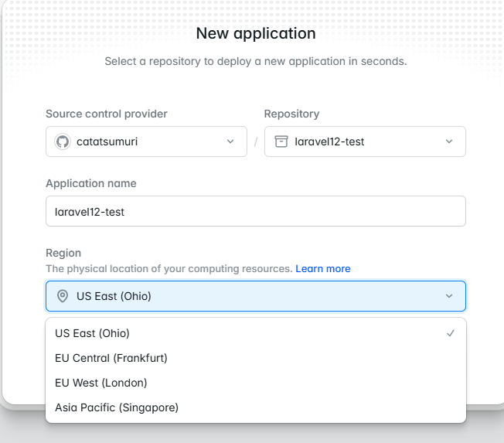This screenshot has width=504, height=443.
Task: Open the laravel12-test repository selector
Action: pos(365,141)
